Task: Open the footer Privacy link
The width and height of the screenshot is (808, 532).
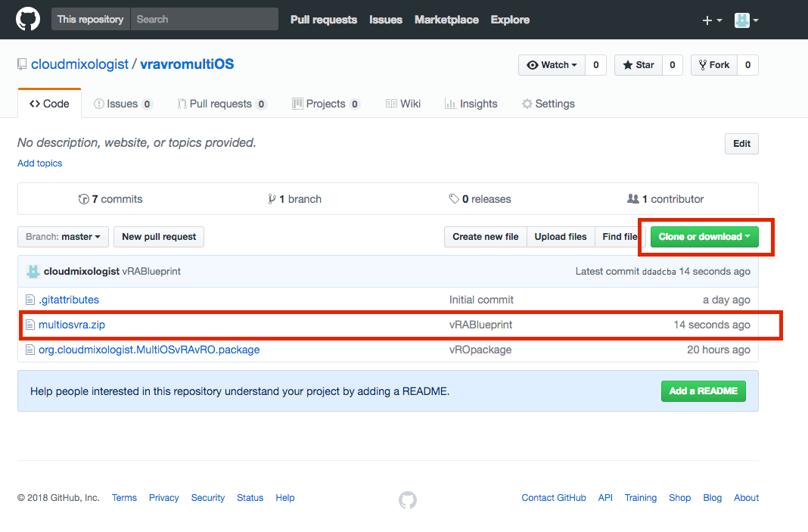Action: click(x=164, y=497)
